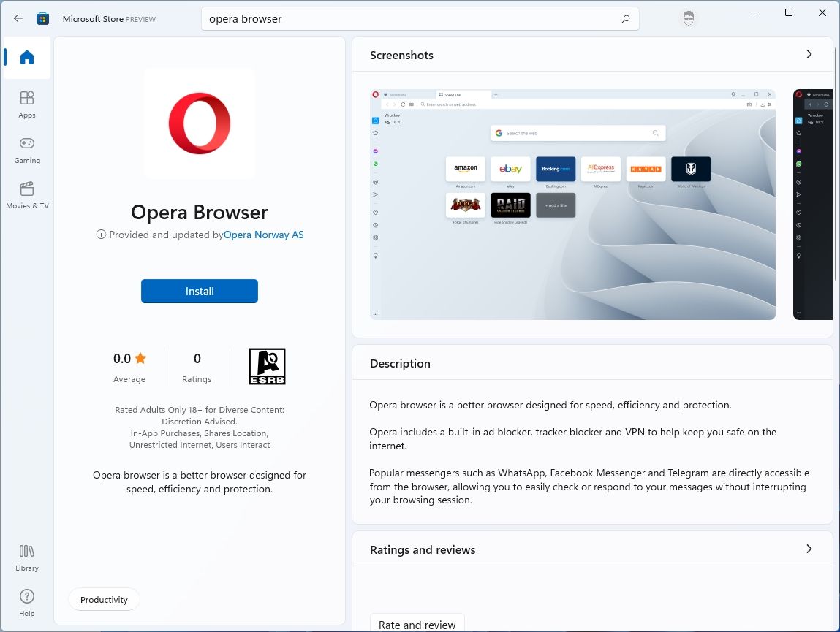
Task: Click the search magnifier icon
Action: coord(626,19)
